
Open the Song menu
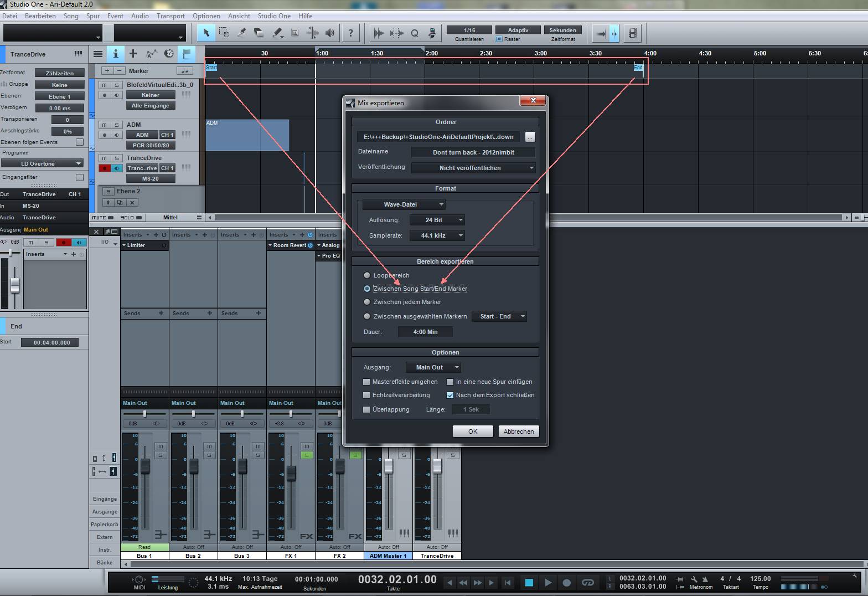[x=71, y=16]
